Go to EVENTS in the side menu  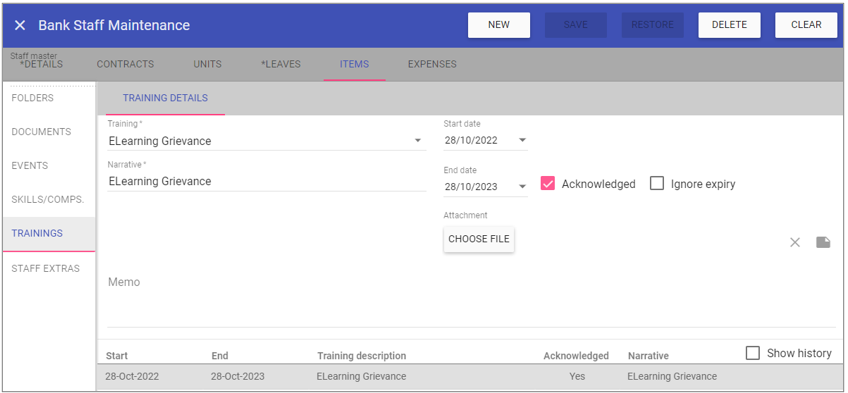[x=30, y=166]
